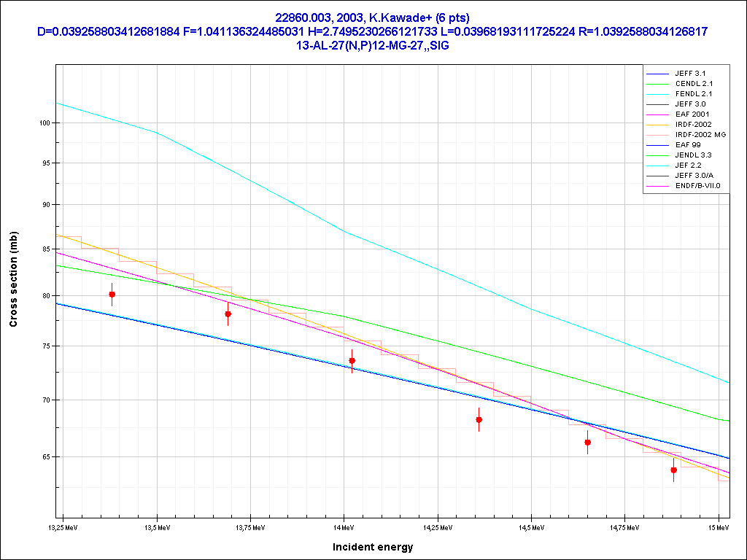Select EAF 2001 in the legend
Viewport: 747px width, 560px height.
[x=692, y=114]
